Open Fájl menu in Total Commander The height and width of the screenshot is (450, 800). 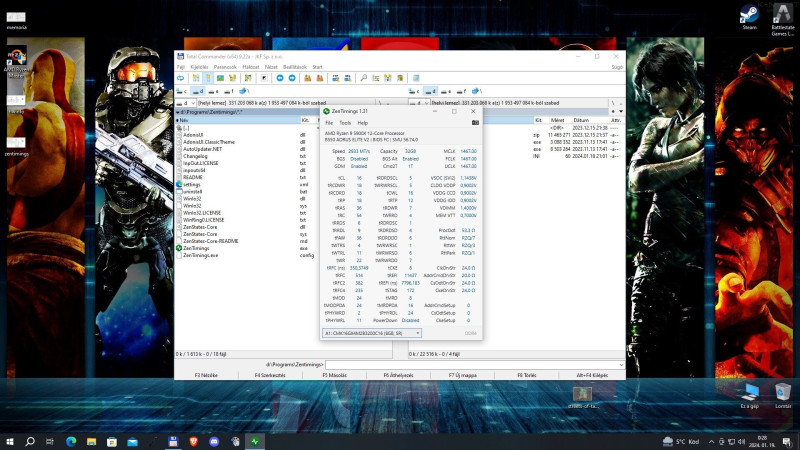181,67
